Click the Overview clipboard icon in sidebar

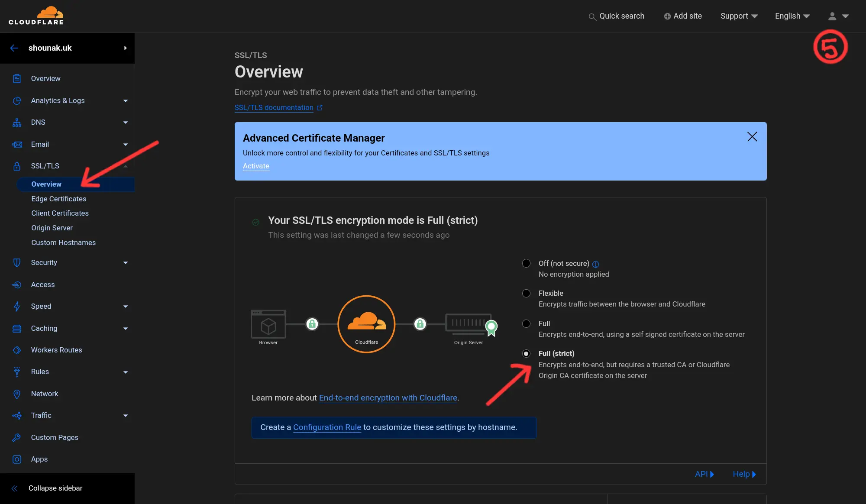tap(17, 78)
